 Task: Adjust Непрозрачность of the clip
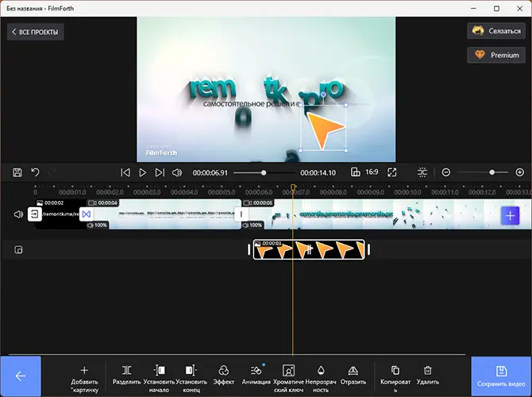click(x=321, y=380)
